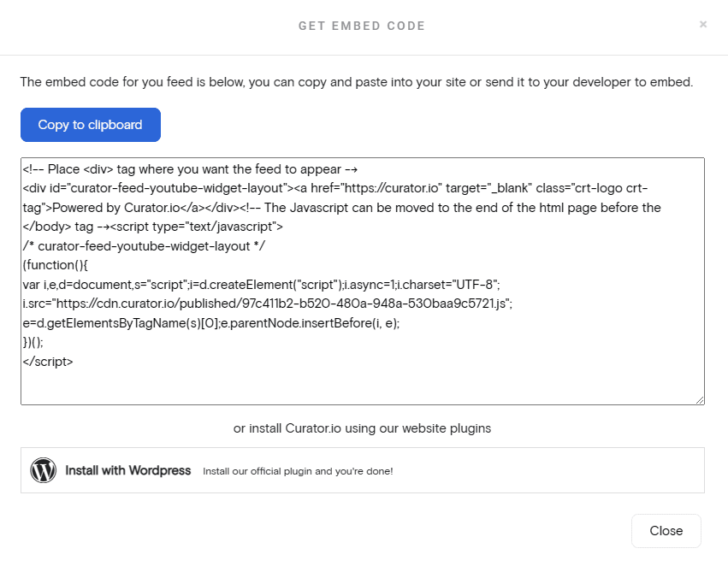The width and height of the screenshot is (728, 572).
Task: Click the closing </script> tag in code
Action: [47, 361]
